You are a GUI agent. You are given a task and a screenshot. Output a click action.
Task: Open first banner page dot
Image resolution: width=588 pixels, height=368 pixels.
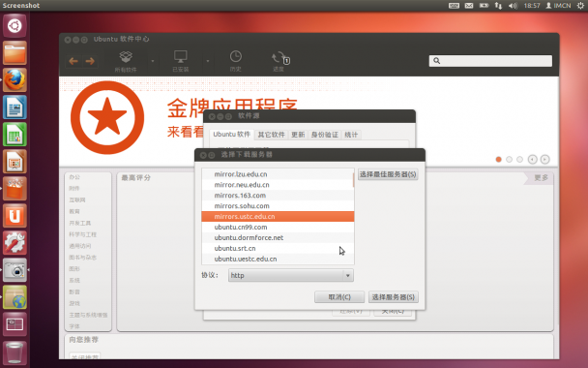click(x=498, y=159)
